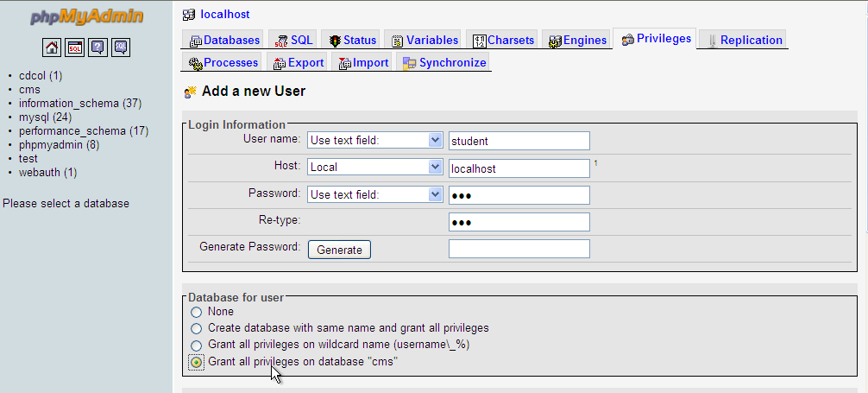Screen dimensions: 868x393
Task: Choose Grant all privileges on wildcard name
Action: pos(196,345)
